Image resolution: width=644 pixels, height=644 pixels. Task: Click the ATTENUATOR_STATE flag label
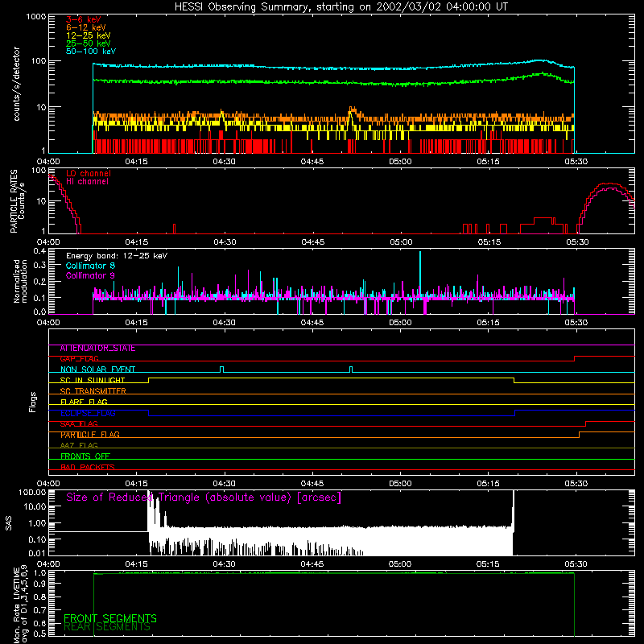97,349
